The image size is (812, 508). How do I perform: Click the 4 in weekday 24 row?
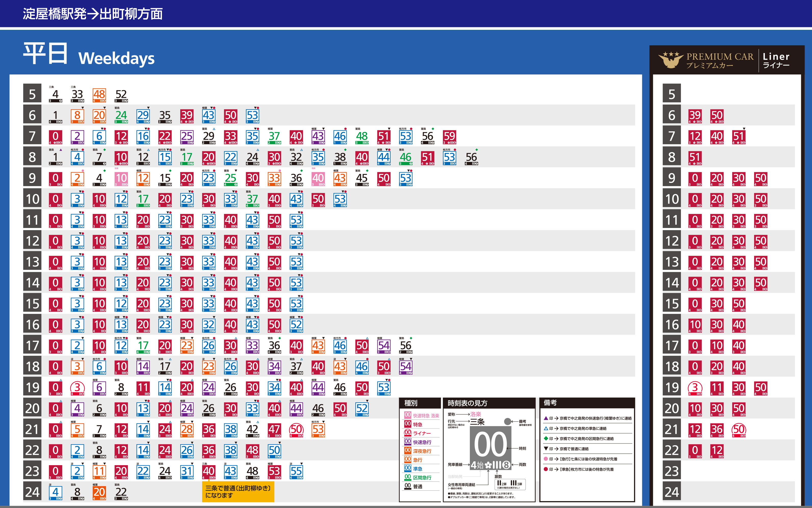click(55, 493)
